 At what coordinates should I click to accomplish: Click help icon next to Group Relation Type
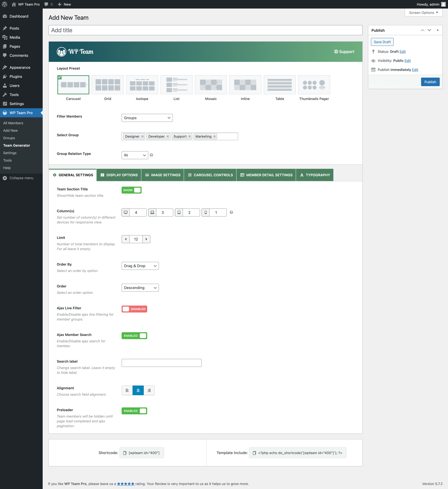pyautogui.click(x=151, y=155)
